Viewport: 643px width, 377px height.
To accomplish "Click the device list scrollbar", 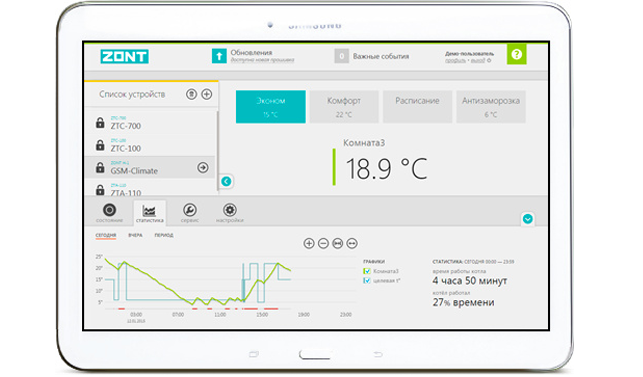I will click(217, 150).
